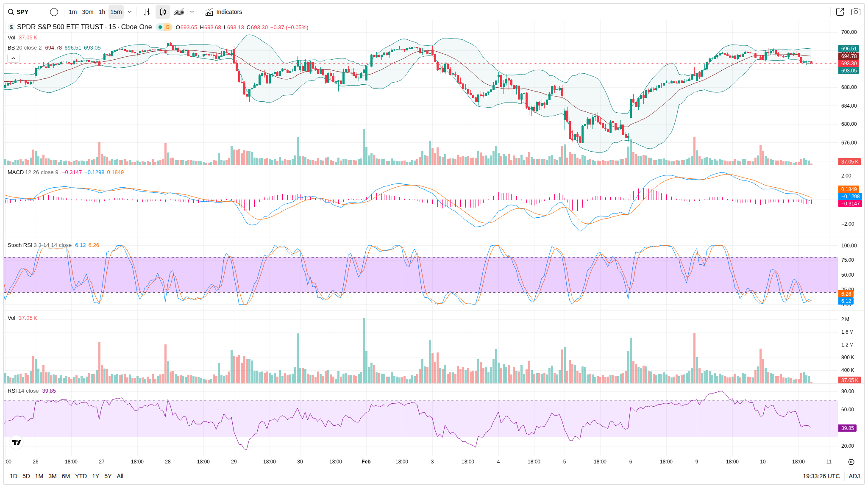Image resolution: width=868 pixels, height=488 pixels.
Task: Toggle ADJ price adjustment
Action: click(x=854, y=476)
